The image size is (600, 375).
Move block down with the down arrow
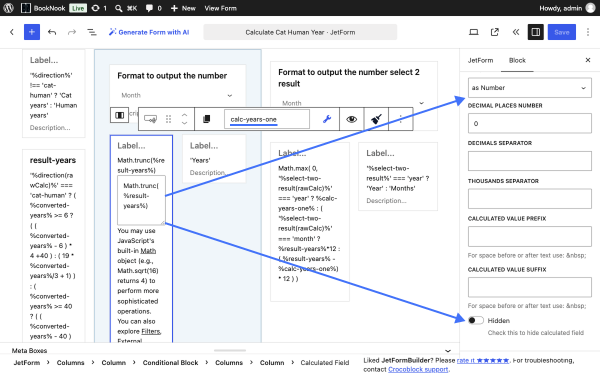(x=184, y=123)
